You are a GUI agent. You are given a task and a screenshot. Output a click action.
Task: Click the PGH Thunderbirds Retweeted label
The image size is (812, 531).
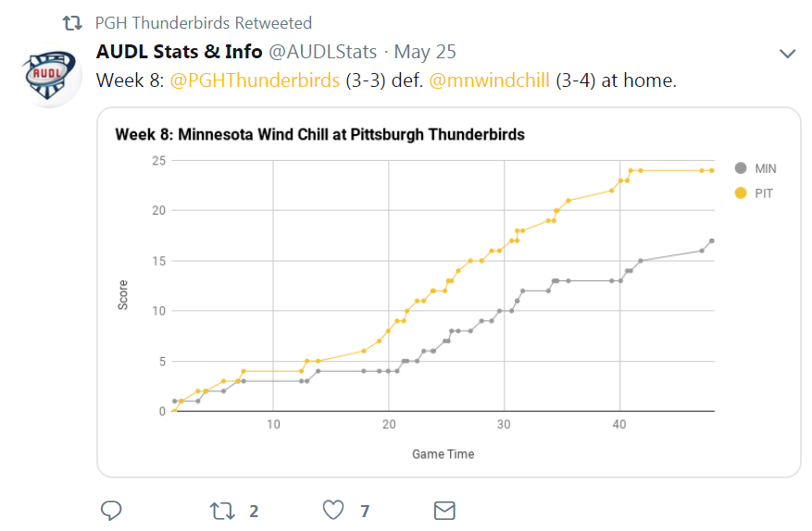tap(204, 23)
